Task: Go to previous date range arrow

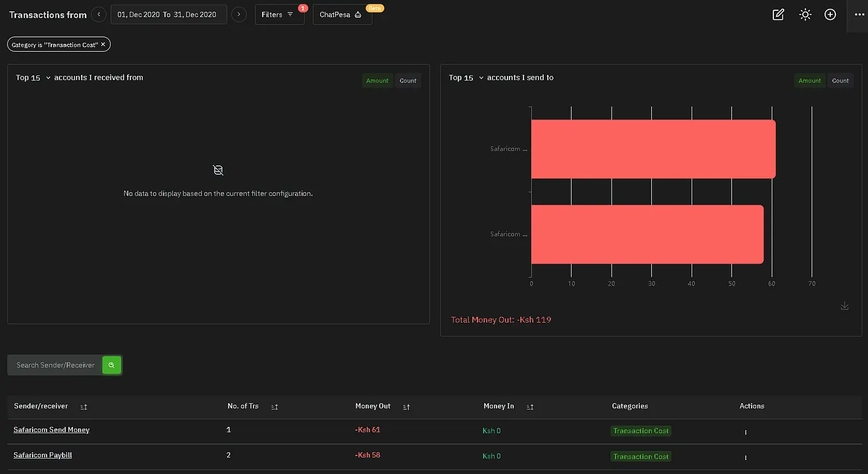Action: click(x=98, y=14)
